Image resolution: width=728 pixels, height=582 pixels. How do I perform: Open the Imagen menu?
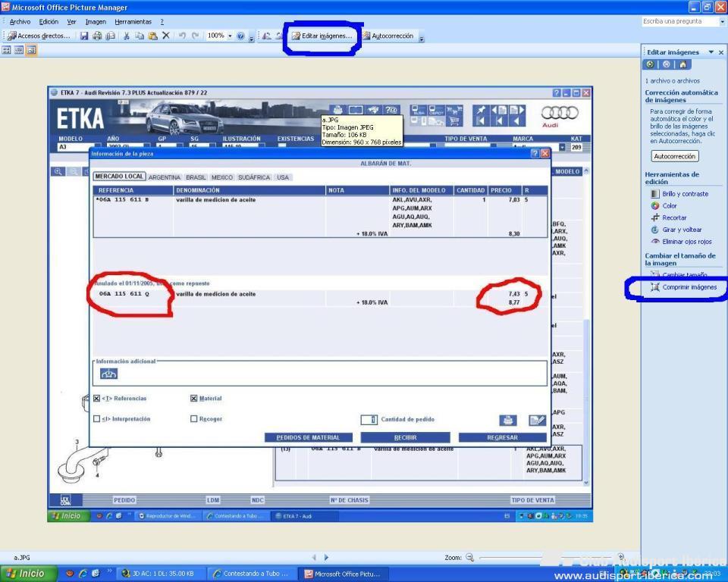[x=96, y=21]
